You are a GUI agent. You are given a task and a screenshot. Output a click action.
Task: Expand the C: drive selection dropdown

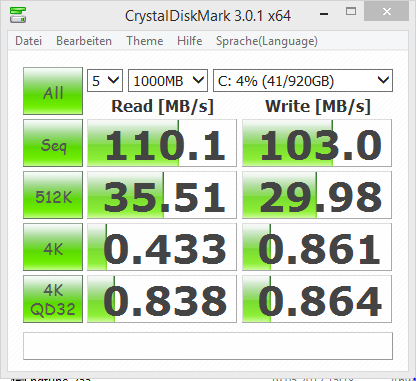(303, 80)
